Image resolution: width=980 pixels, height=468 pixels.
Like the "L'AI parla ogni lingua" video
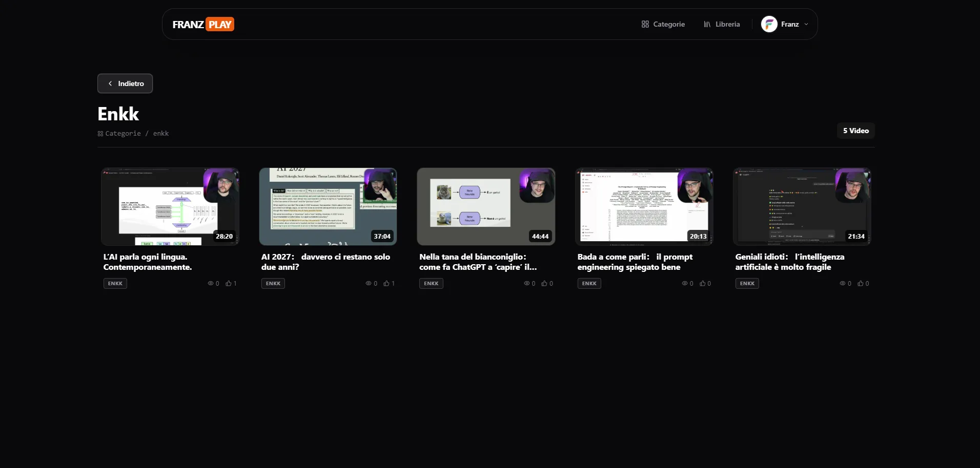click(x=229, y=284)
